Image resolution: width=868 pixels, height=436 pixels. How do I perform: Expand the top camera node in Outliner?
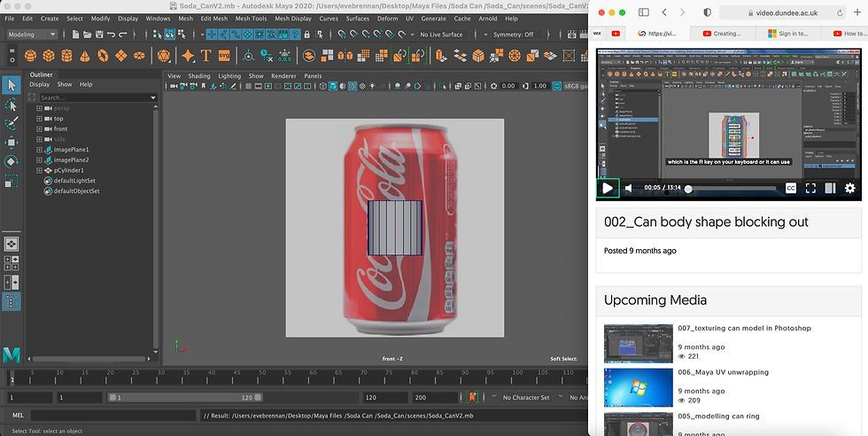39,119
